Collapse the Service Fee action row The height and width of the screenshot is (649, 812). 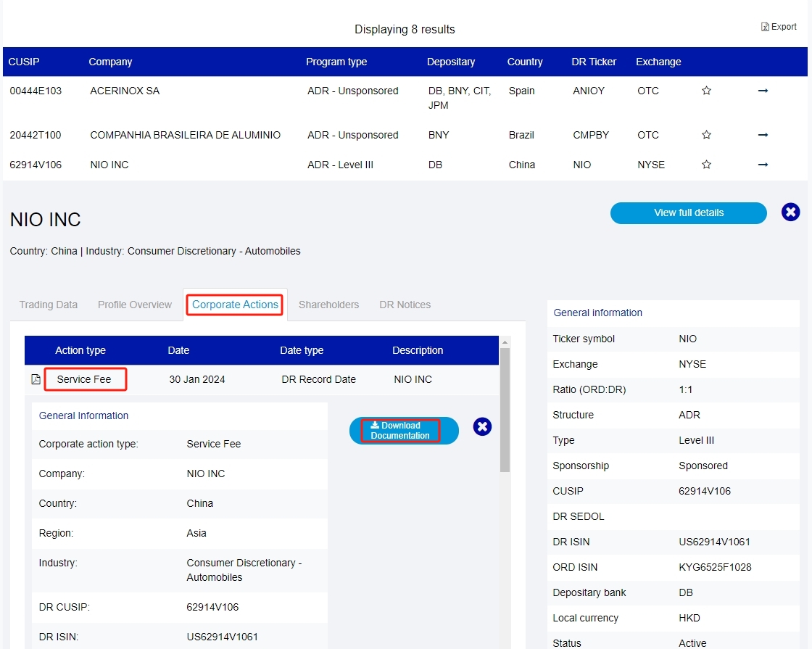(x=85, y=379)
